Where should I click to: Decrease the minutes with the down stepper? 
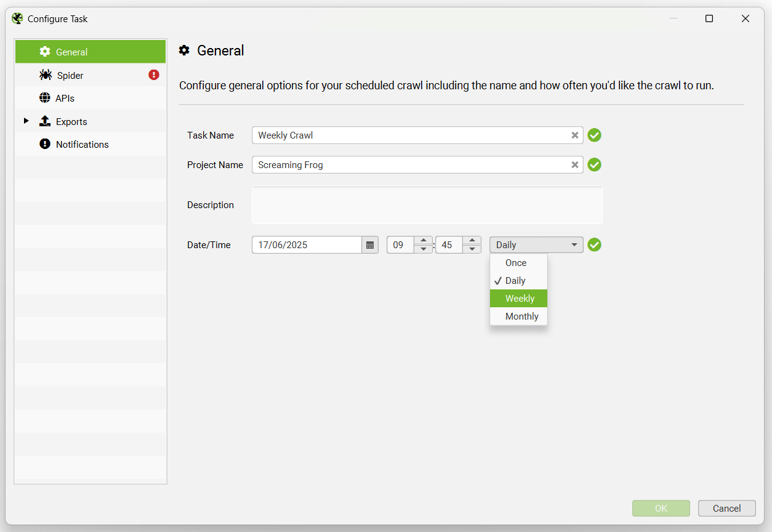[472, 248]
